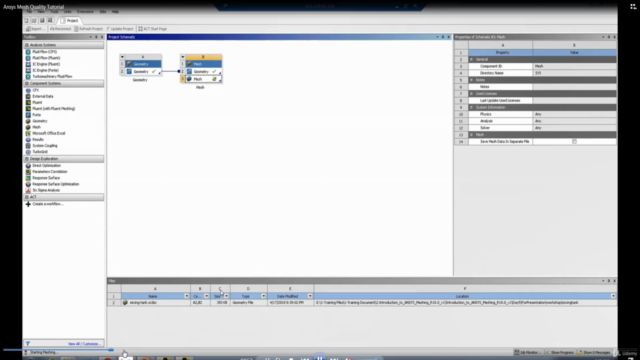Open Name column filter dropdown in Files
The height and width of the screenshot is (360, 640).
pos(187,296)
